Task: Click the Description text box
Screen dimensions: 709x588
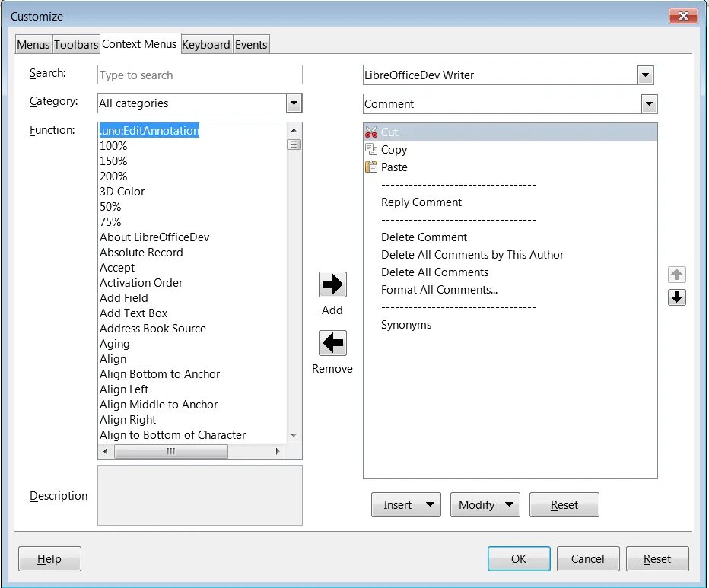Action: [x=200, y=495]
